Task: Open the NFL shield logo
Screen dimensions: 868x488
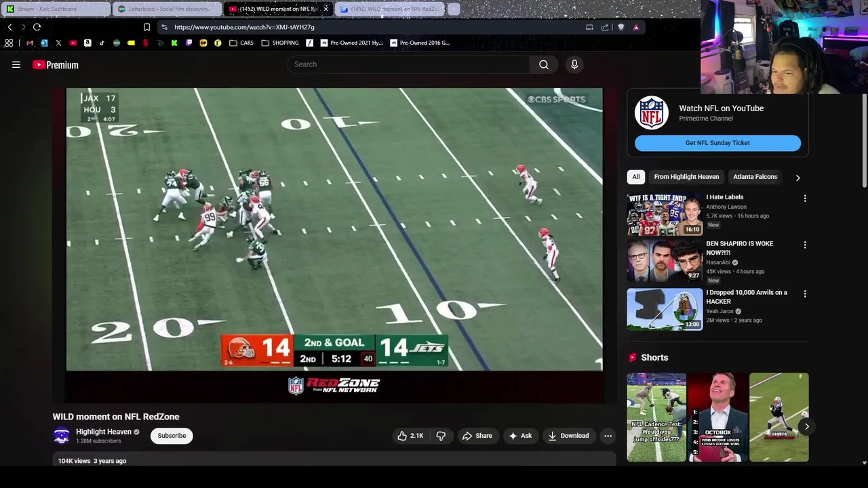Action: pyautogui.click(x=652, y=113)
